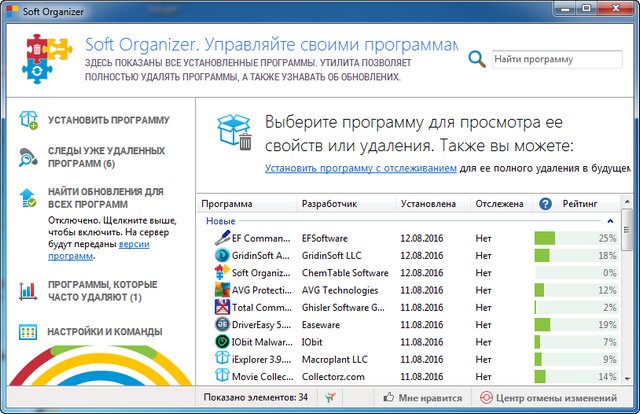
Task: Click the program list vertical scrollbar
Action: coord(626,300)
